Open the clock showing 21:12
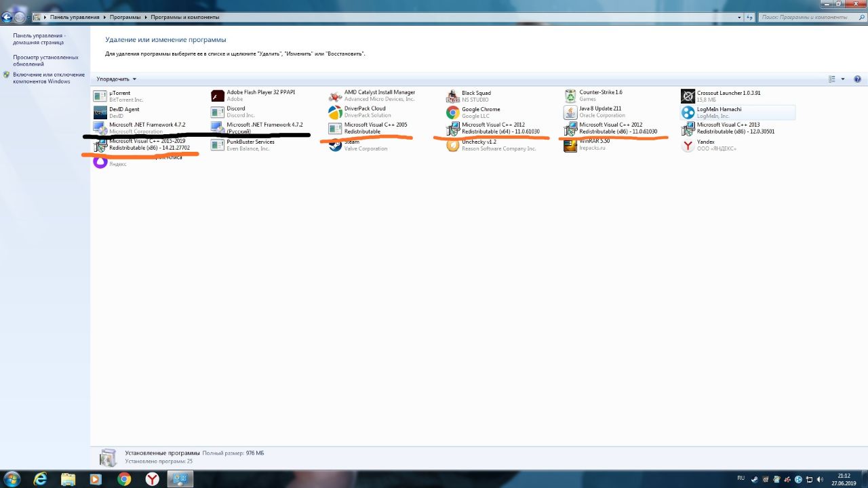Viewport: 868px width, 488px height. (x=843, y=479)
